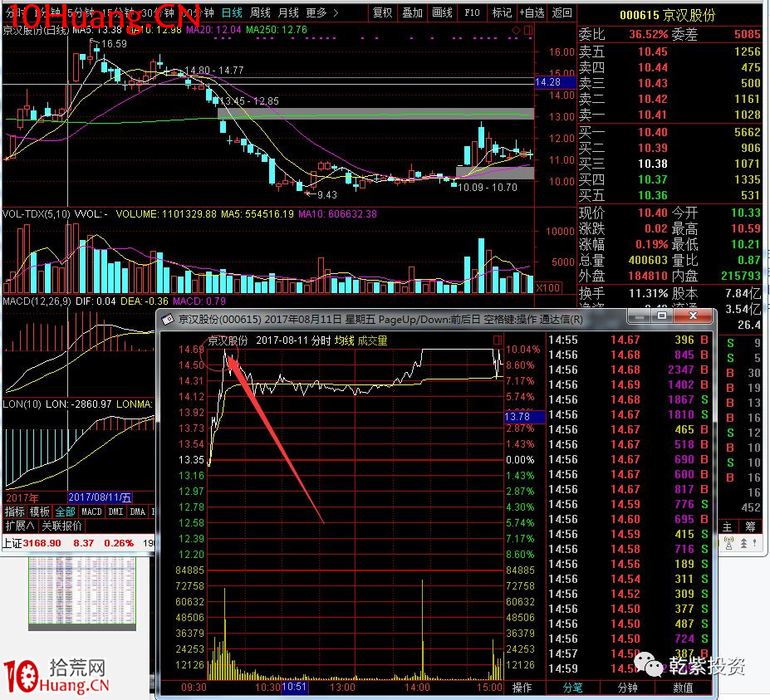The width and height of the screenshot is (770, 700).
Task: Open the 画线 drawing tools
Action: (x=442, y=12)
